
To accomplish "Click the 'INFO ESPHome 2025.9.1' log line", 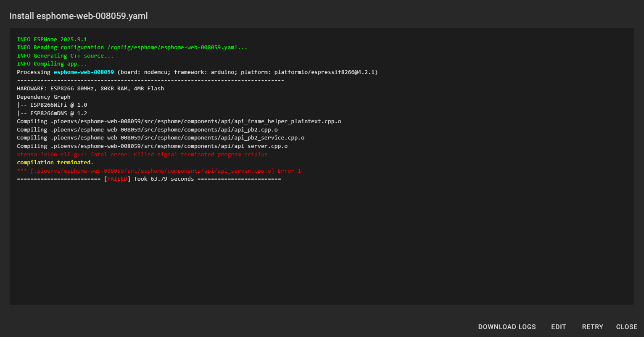I will click(52, 39).
